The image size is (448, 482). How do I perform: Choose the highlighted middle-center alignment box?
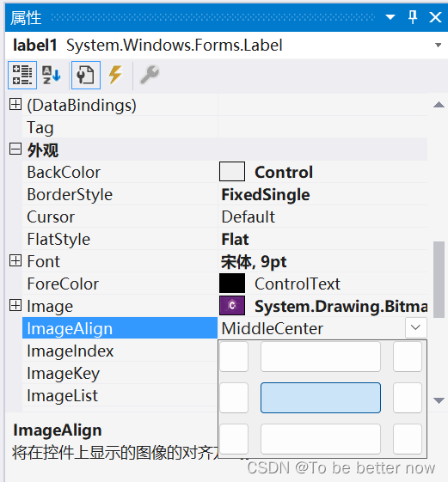[321, 398]
